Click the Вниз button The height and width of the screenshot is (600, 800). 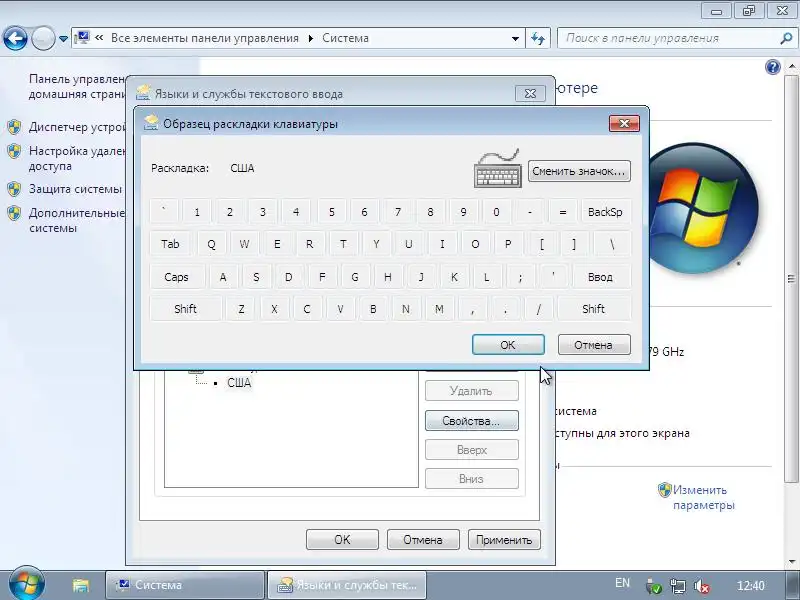(472, 479)
